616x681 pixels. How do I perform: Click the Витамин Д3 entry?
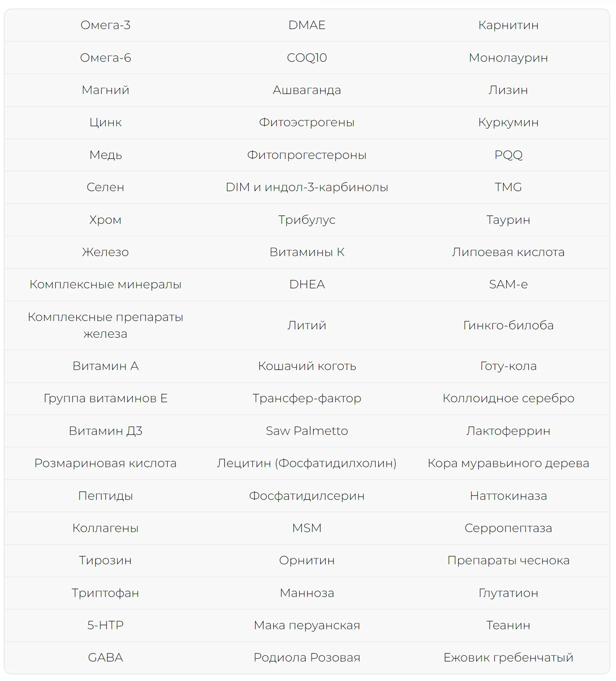coord(105,431)
